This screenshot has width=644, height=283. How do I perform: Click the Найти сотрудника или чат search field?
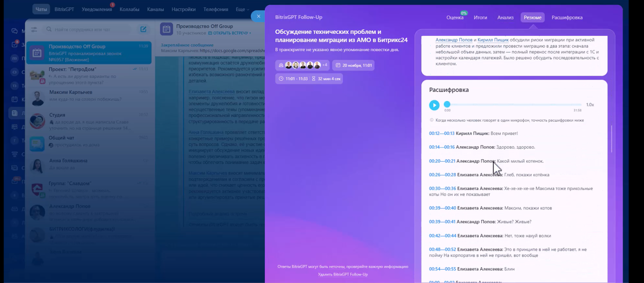89,29
